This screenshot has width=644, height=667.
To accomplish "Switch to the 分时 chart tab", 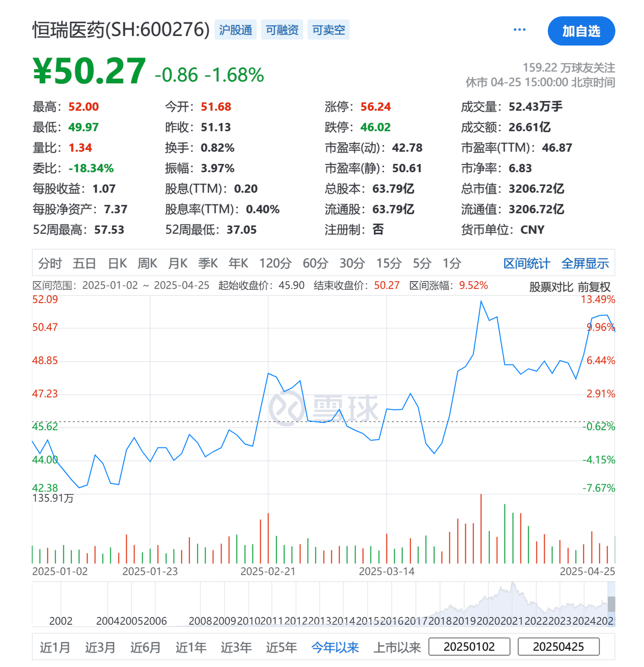I will pos(50,263).
